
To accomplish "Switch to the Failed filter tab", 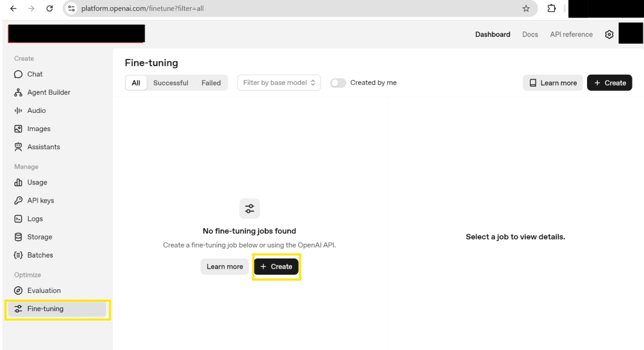I will [211, 83].
